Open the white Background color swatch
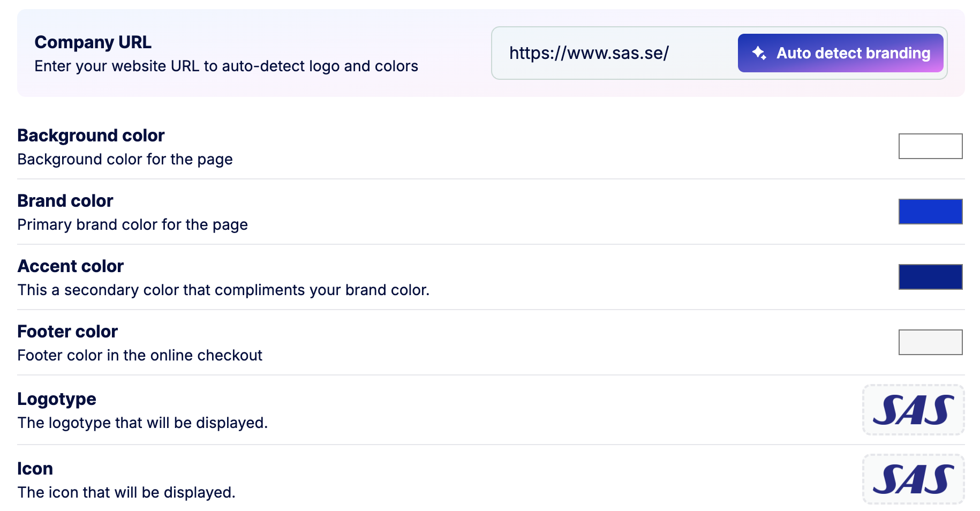The image size is (980, 511). [930, 146]
